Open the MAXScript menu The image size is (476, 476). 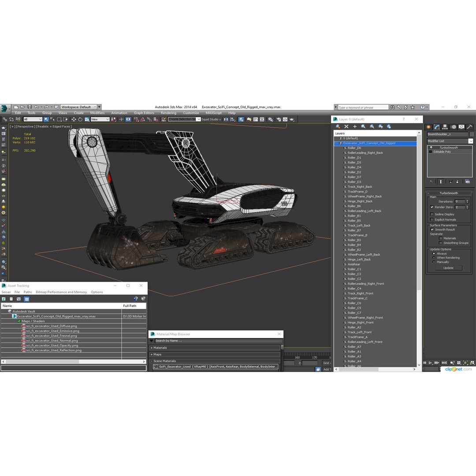(213, 113)
